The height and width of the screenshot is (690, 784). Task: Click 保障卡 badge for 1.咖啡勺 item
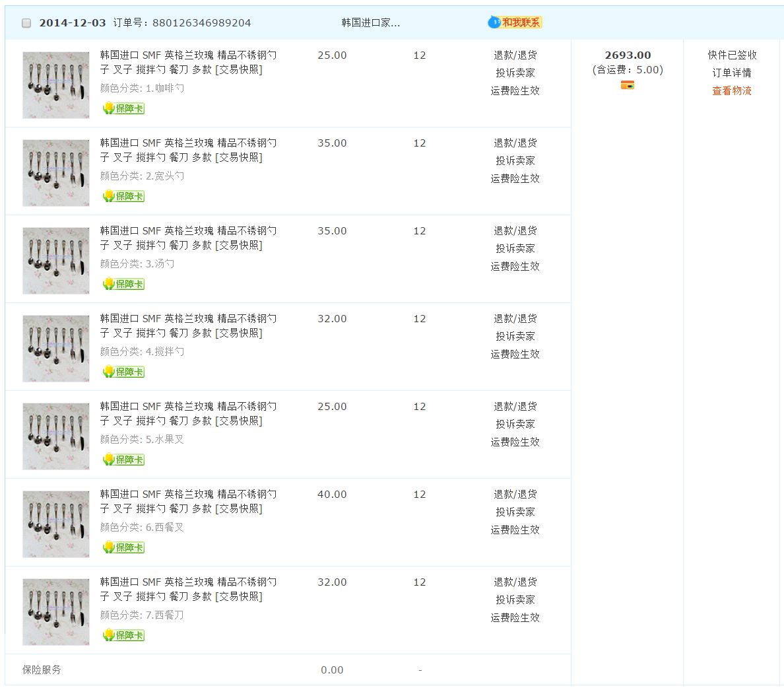pyautogui.click(x=123, y=108)
